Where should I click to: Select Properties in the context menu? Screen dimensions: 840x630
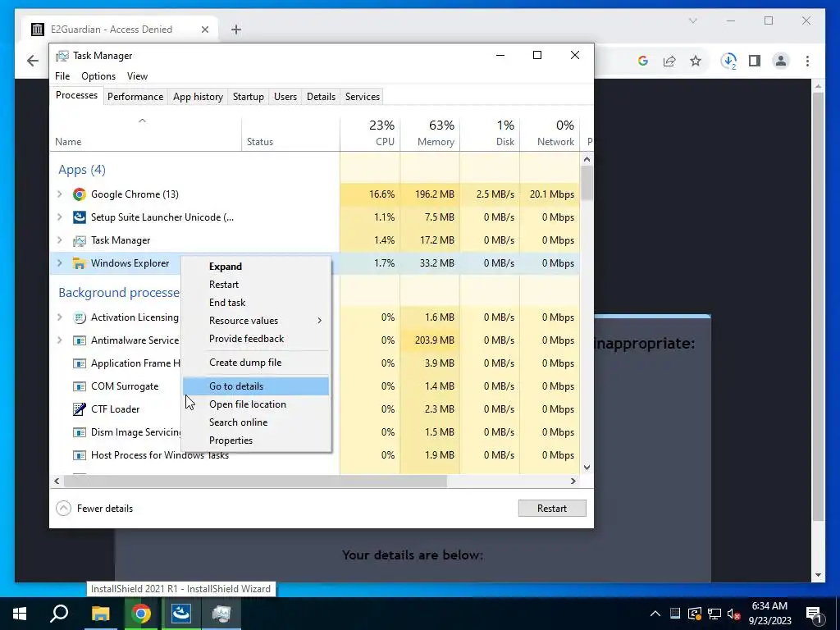(256, 441)
